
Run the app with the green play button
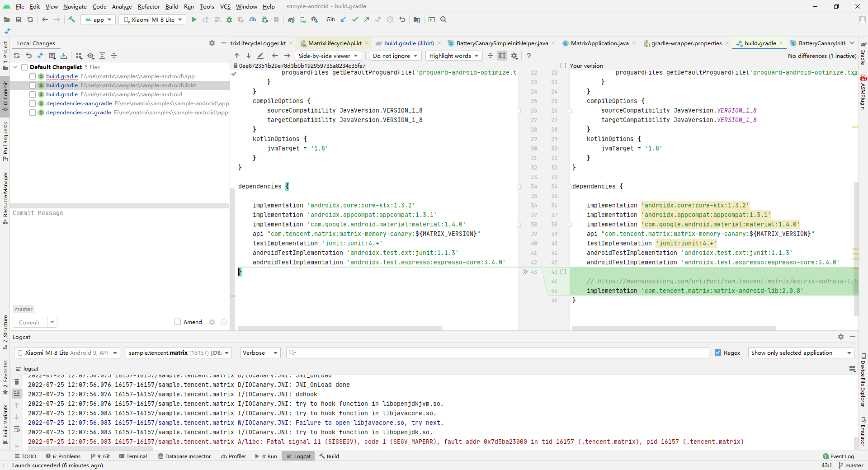coord(194,19)
